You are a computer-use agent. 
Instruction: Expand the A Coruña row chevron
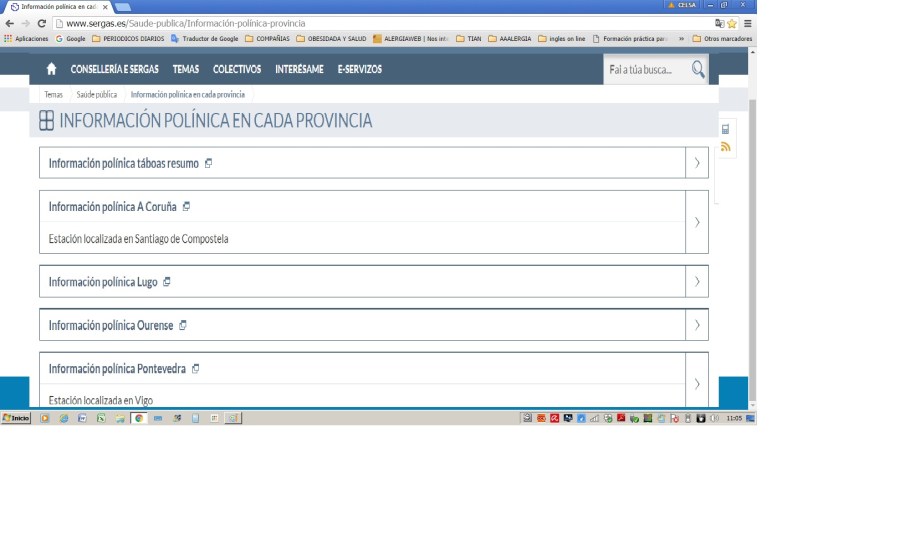(x=697, y=222)
